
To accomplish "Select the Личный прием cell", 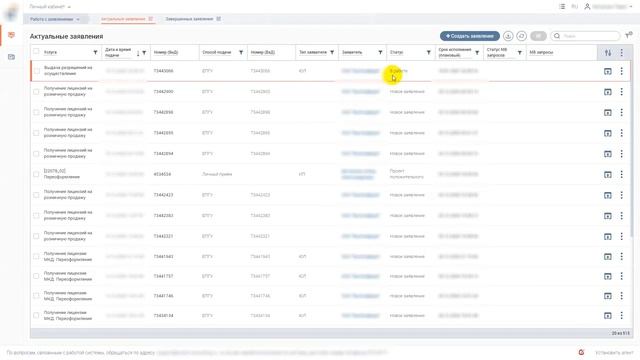I will [x=217, y=174].
